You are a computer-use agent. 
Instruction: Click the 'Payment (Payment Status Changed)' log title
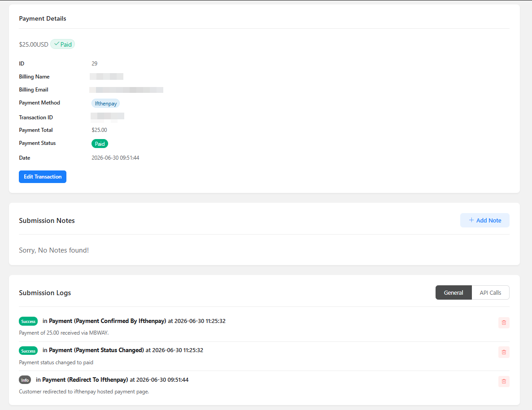point(96,350)
